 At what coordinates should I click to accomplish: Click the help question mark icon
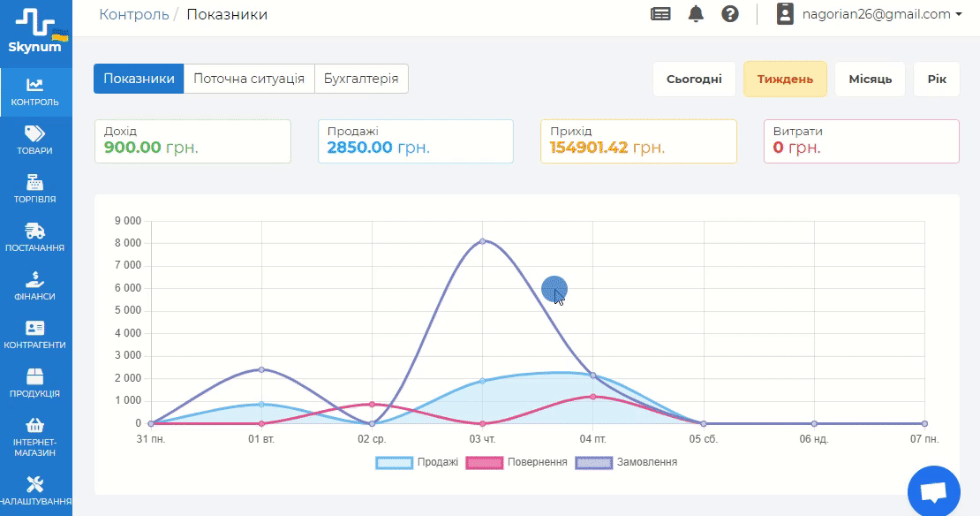coord(730,14)
